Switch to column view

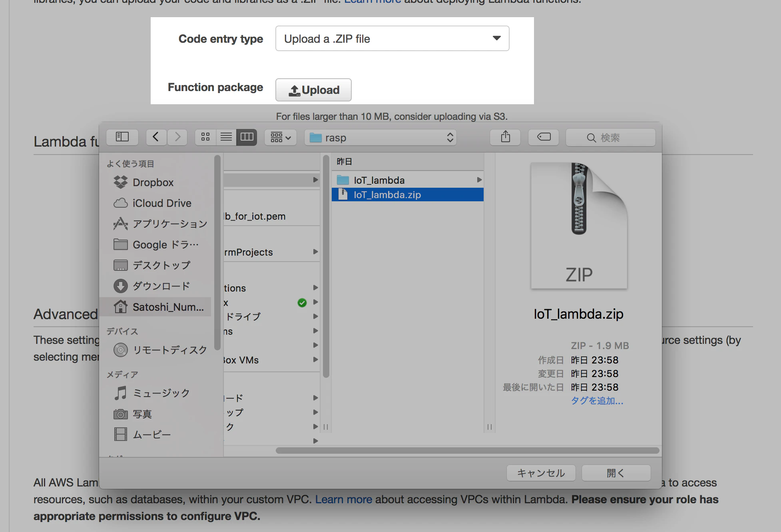(247, 137)
